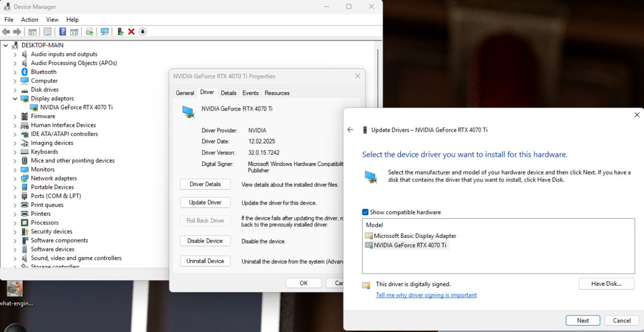Collapse the Display adaptors category
Screen dimensions: 644x332
[x=15, y=99]
